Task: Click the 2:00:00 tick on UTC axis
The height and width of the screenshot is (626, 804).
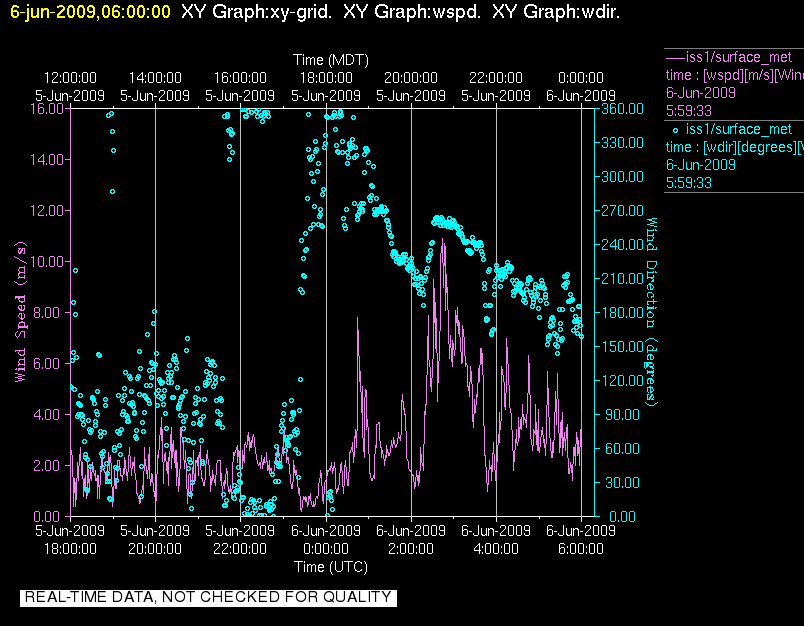Action: coord(411,547)
